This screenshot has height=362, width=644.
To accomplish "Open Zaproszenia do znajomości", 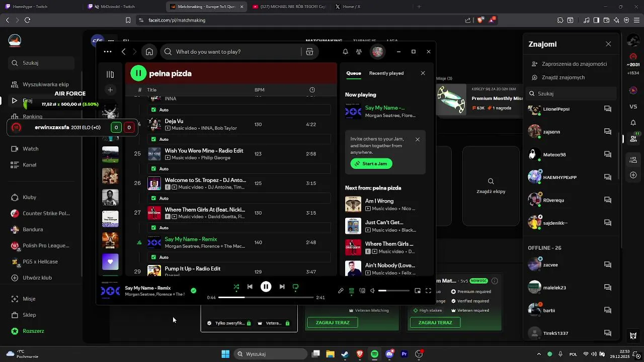I will 570,64.
